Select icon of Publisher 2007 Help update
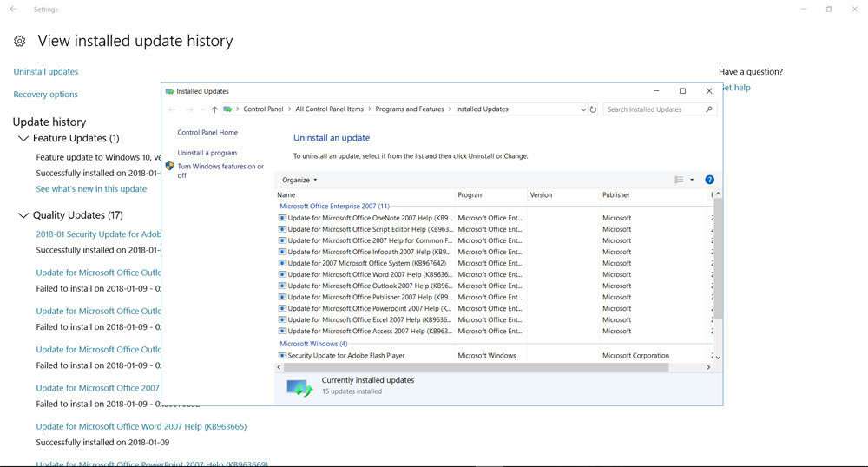 (x=282, y=297)
